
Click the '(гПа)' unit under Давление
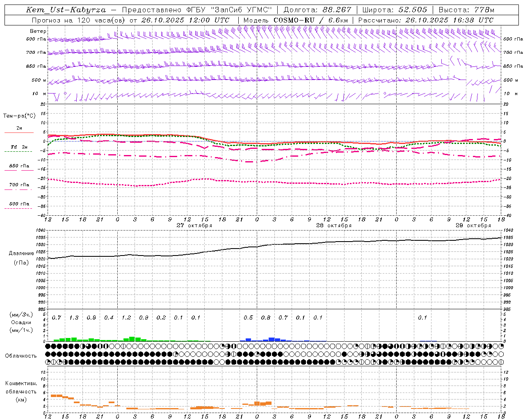pos(21,263)
